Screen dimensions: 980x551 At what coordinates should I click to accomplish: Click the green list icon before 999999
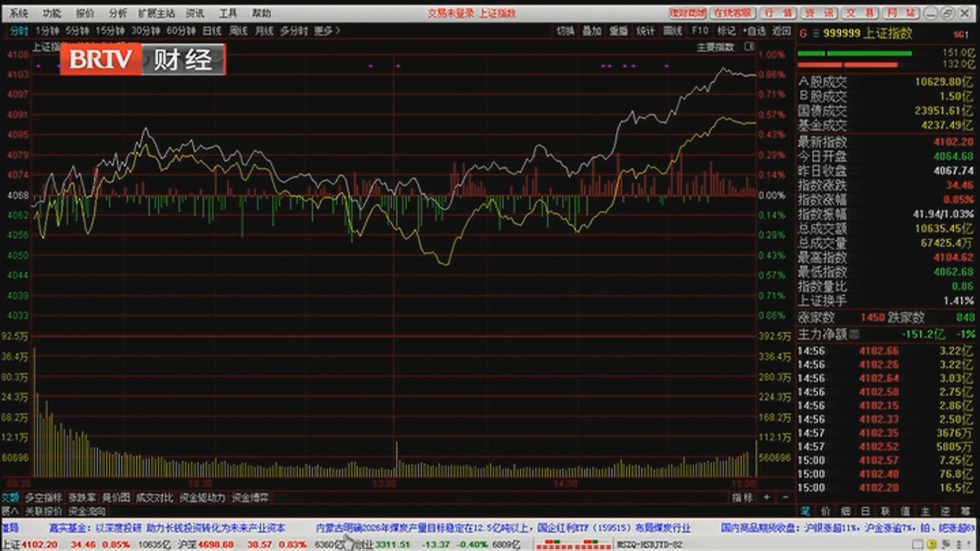click(816, 34)
